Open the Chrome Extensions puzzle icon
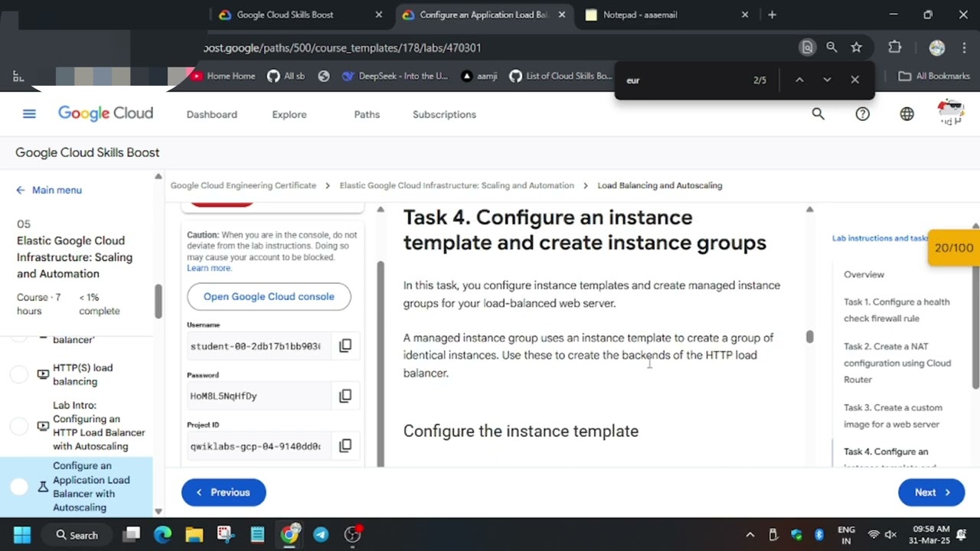 click(x=894, y=47)
